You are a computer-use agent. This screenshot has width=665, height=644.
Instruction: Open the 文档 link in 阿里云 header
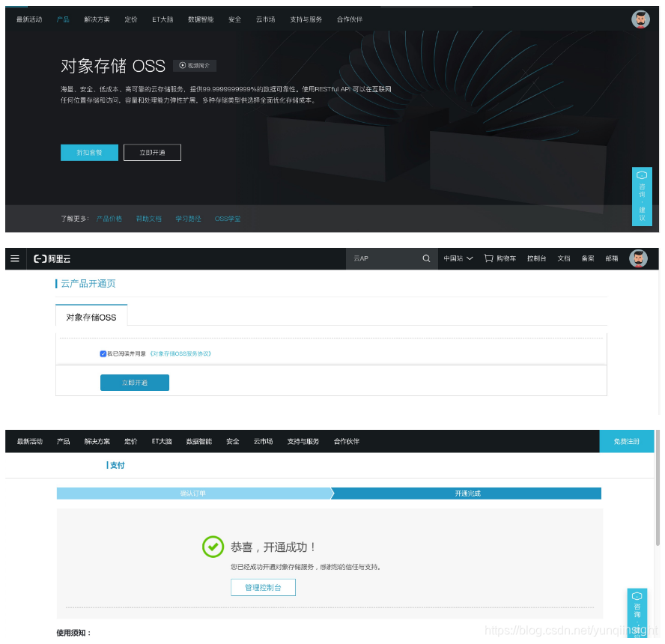pyautogui.click(x=564, y=258)
